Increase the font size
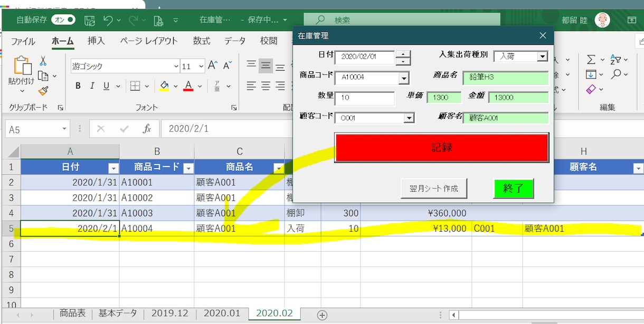644x324 pixels. [213, 65]
